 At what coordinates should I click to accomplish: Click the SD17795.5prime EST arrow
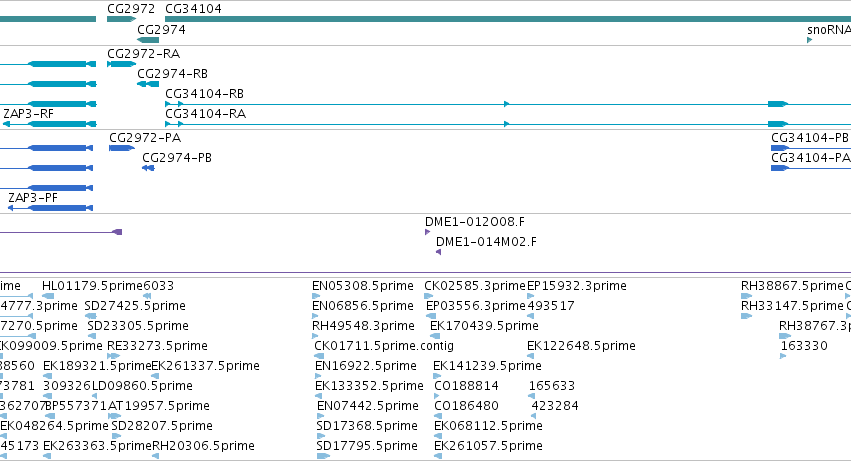(323, 456)
